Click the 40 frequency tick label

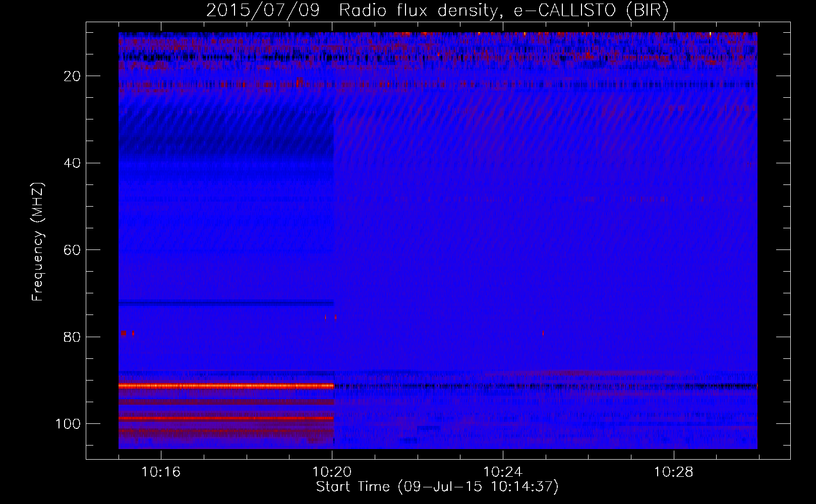point(73,163)
